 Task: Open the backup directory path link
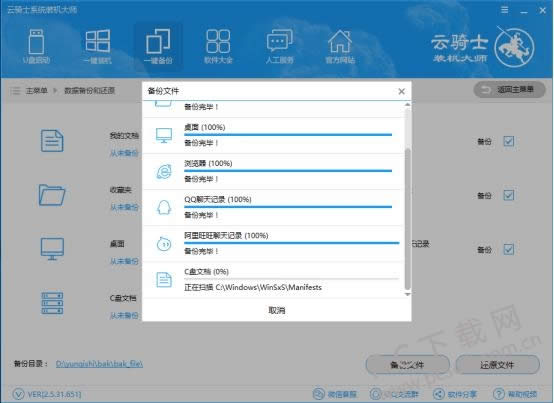[x=99, y=363]
